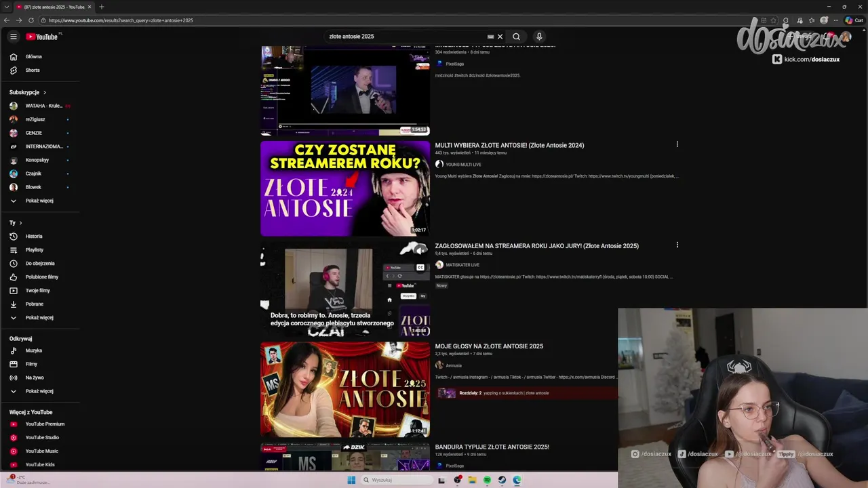Expand Odkrywaj section's Pokaż więcej
The height and width of the screenshot is (488, 868).
click(40, 391)
